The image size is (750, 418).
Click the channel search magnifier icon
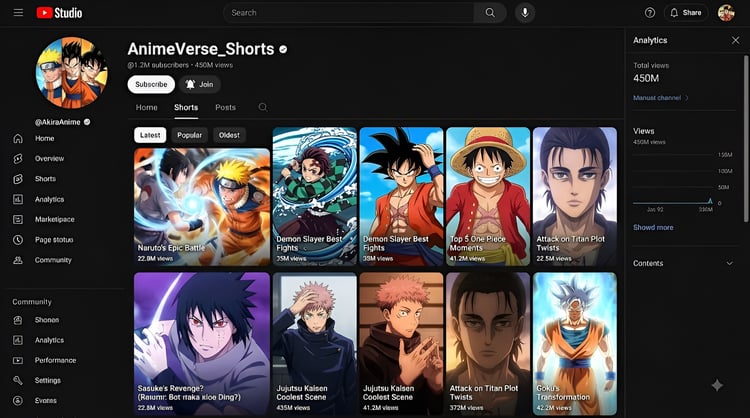point(263,107)
